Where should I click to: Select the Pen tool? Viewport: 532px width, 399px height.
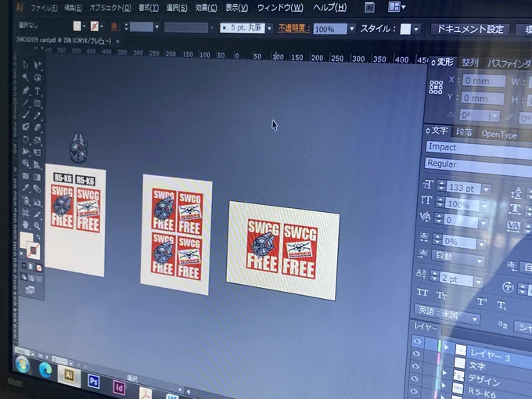point(26,91)
